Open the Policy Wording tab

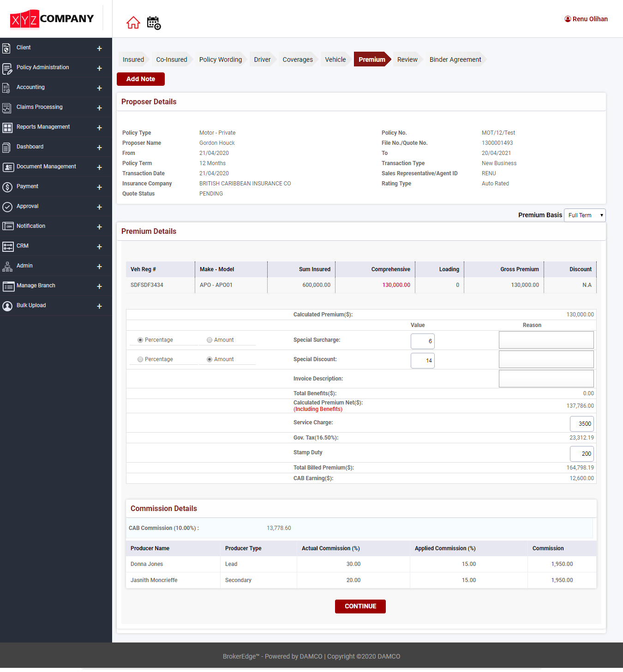221,59
